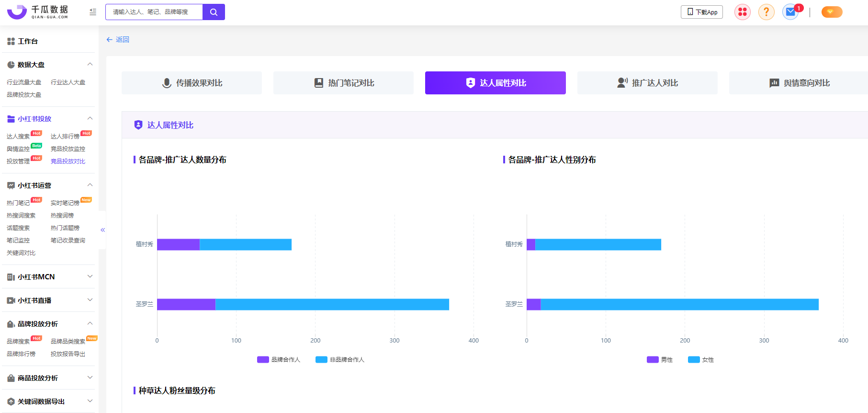Click the search magnifier button
This screenshot has height=413, width=868.
click(214, 12)
